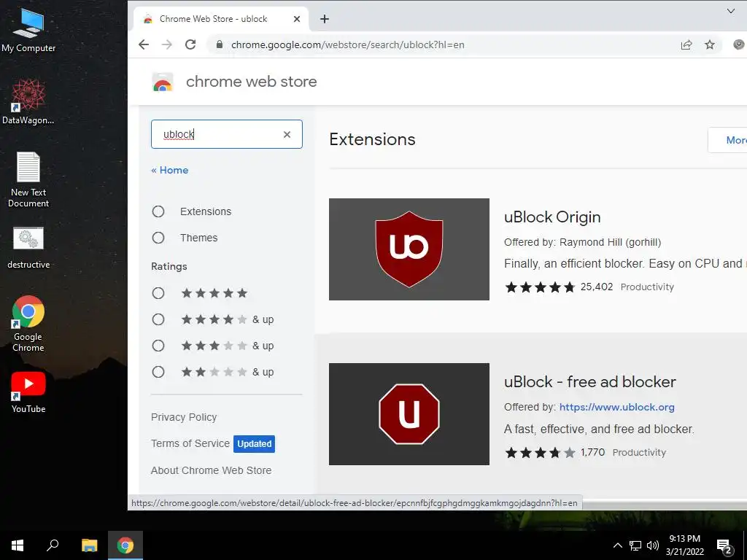Clear the ublock search text

287,134
